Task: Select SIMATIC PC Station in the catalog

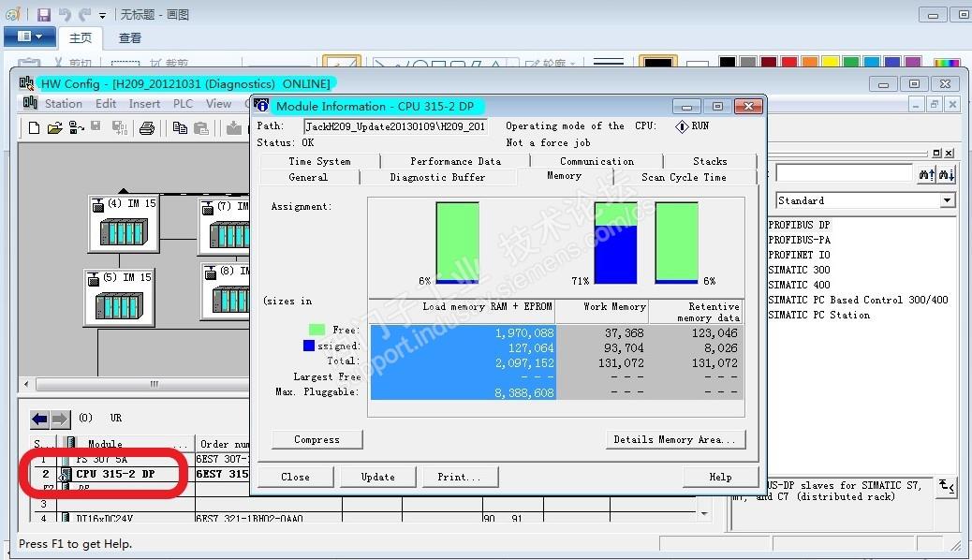Action: point(818,315)
